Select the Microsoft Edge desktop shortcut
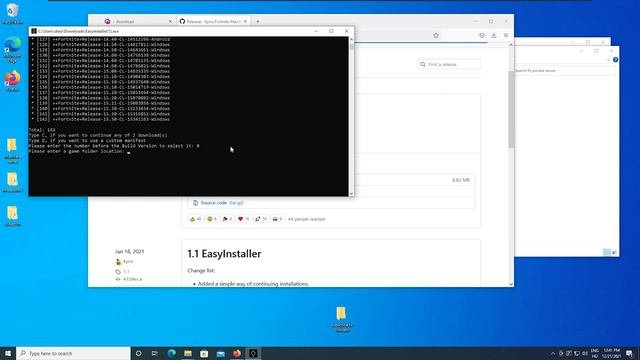Image resolution: width=640 pixels, height=360 pixels. tap(13, 49)
